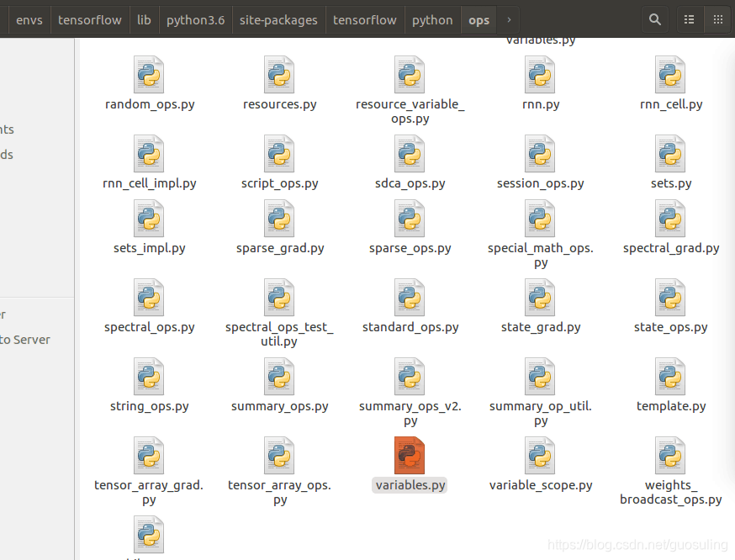Select the standard_ops.py file icon
Image resolution: width=735 pixels, height=560 pixels.
click(x=410, y=298)
